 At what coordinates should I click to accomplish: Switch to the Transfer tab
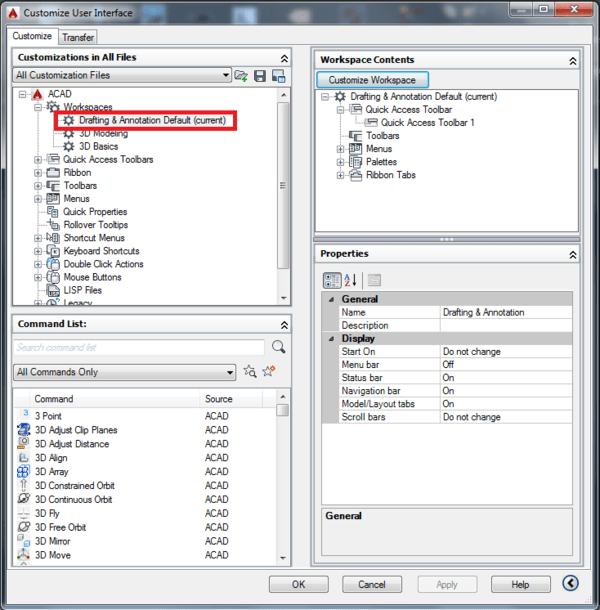point(78,37)
